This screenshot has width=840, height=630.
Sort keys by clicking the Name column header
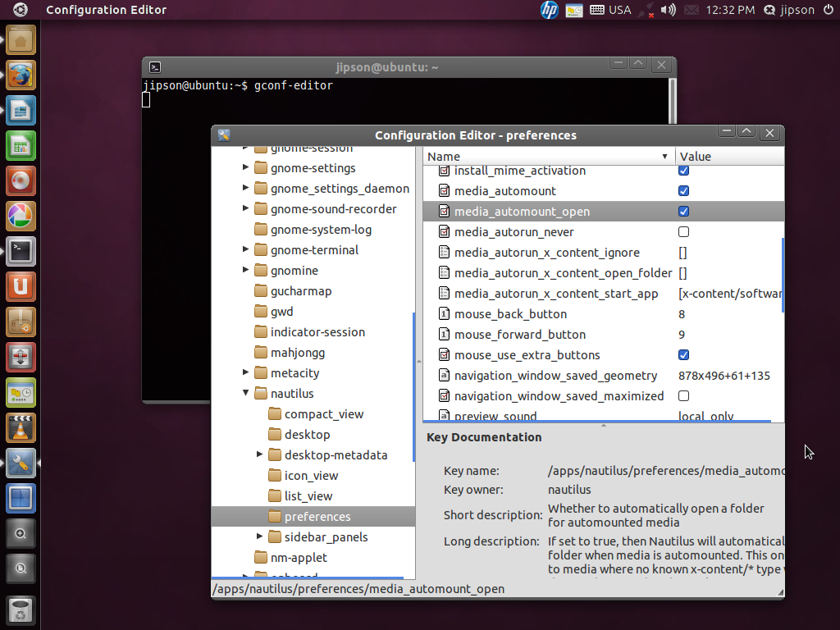click(443, 156)
